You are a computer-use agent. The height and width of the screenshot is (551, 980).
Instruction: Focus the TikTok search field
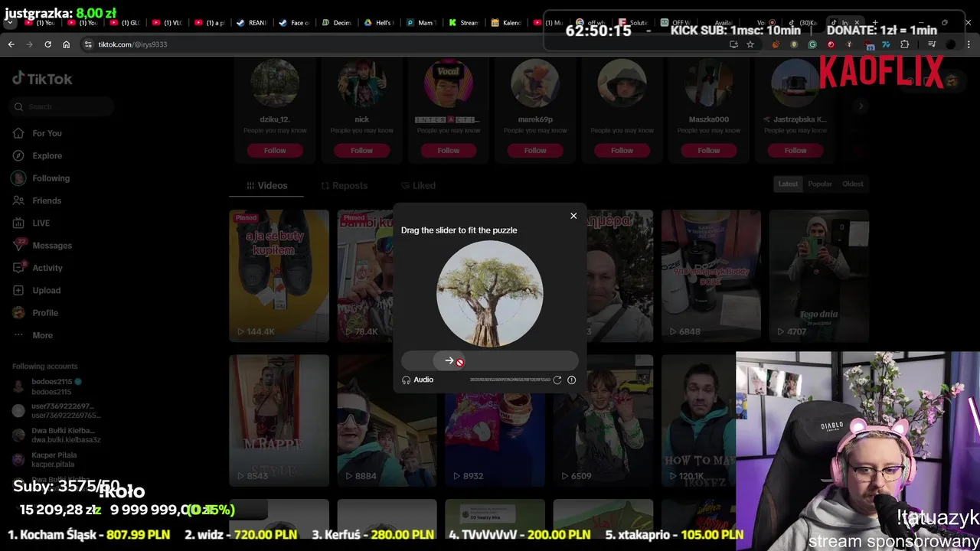click(63, 106)
